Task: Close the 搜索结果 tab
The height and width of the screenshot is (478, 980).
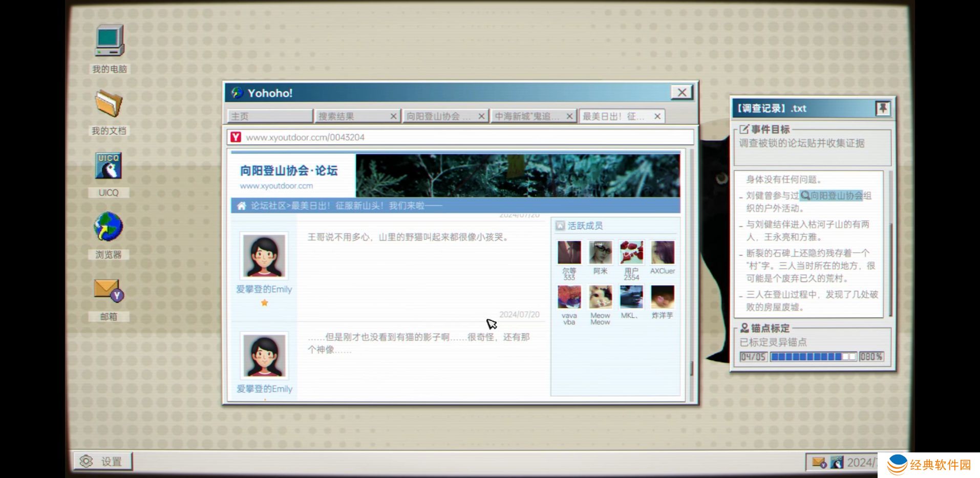Action: [x=393, y=116]
